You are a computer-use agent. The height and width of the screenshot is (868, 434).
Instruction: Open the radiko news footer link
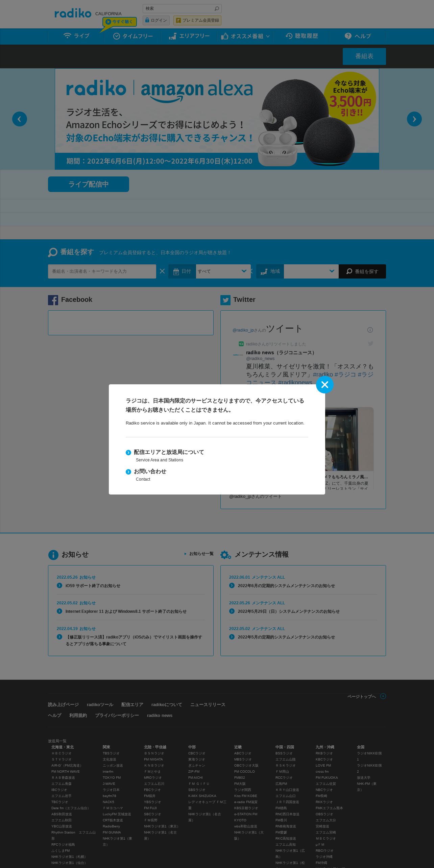160,715
